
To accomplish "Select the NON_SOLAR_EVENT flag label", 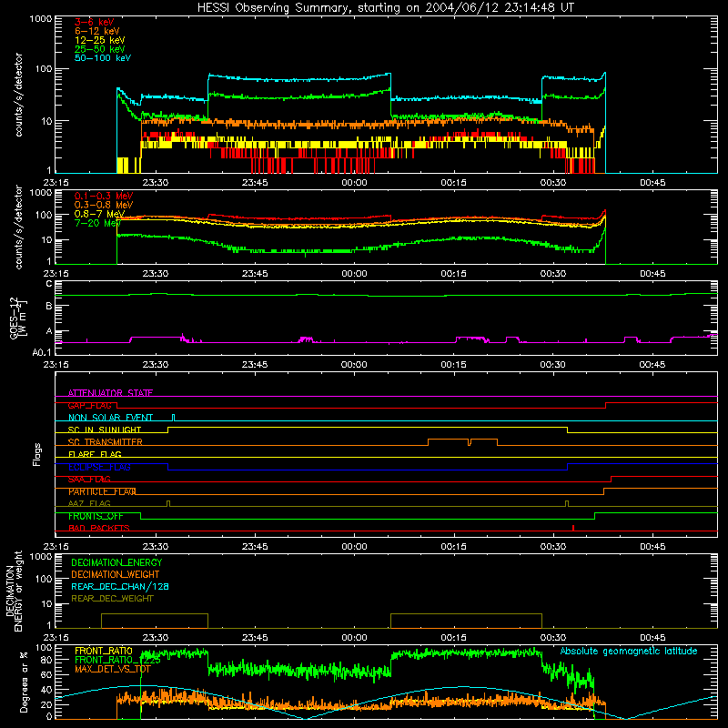I will pyautogui.click(x=110, y=418).
